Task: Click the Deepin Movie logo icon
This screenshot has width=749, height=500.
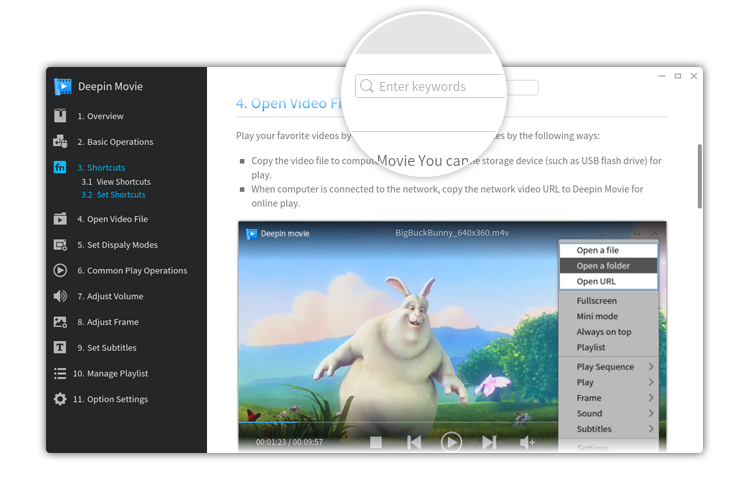Action: point(63,86)
